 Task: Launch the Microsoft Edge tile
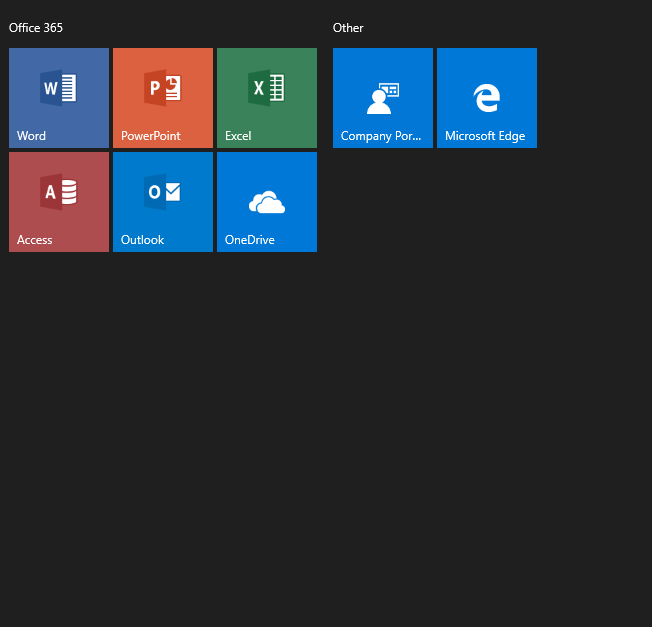487,98
